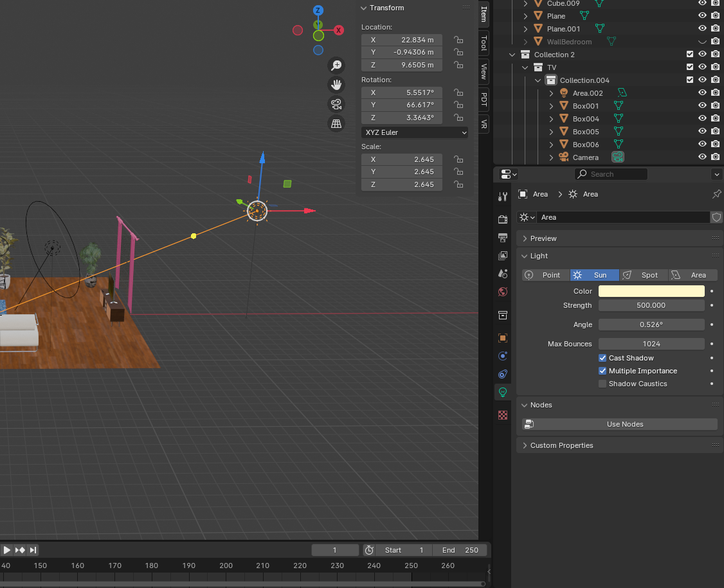The width and height of the screenshot is (724, 588).
Task: Expand the Preview panel
Action: (x=543, y=238)
